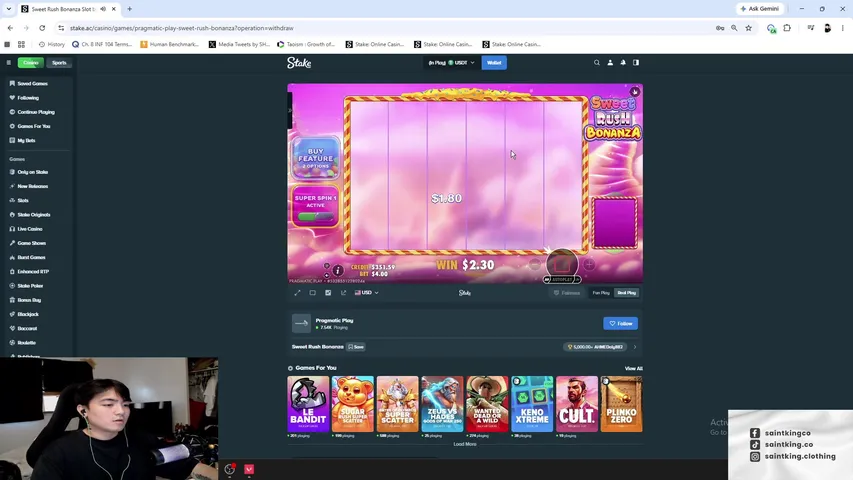The width and height of the screenshot is (853, 480).
Task: Open Blackjack category
Action: tap(28, 314)
